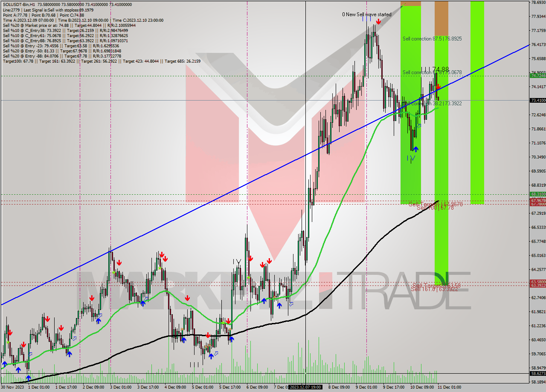
Task: Click the blue buy arrow above '1 Dec 01:00'
Action: click(x=29, y=378)
